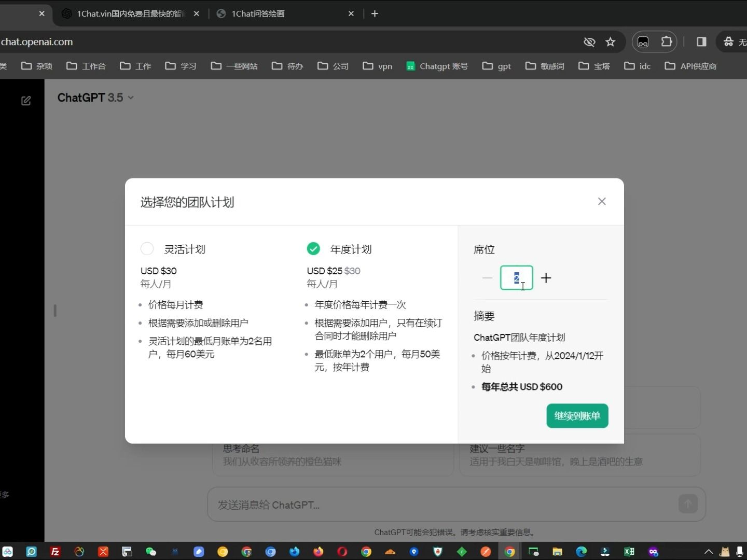Increase seats with the plus button
747x560 pixels.
(546, 278)
